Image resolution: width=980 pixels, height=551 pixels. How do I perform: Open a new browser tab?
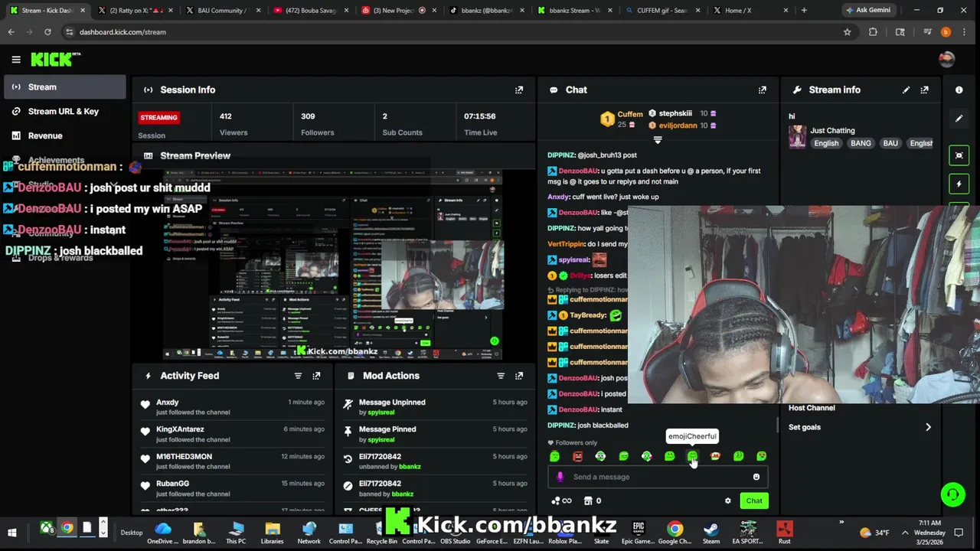tap(804, 11)
